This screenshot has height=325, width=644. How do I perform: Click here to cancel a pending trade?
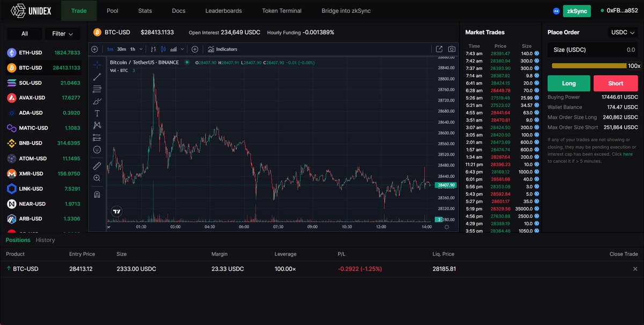click(627, 153)
